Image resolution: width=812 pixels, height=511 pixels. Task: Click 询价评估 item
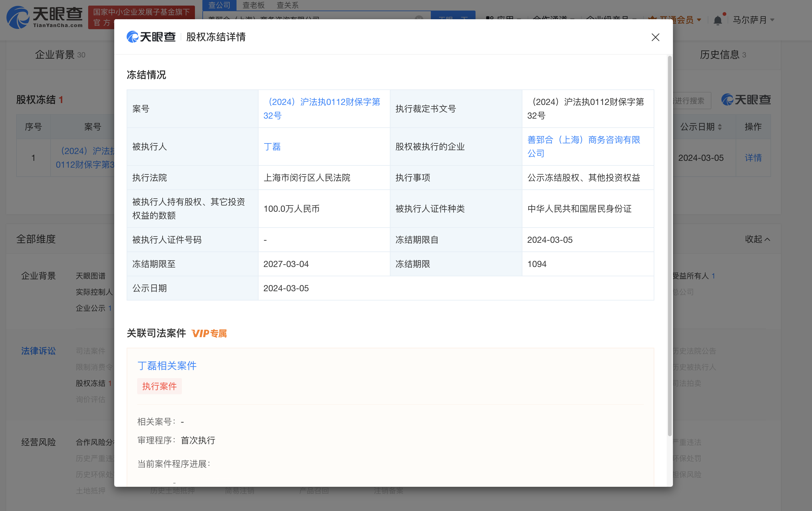point(90,399)
